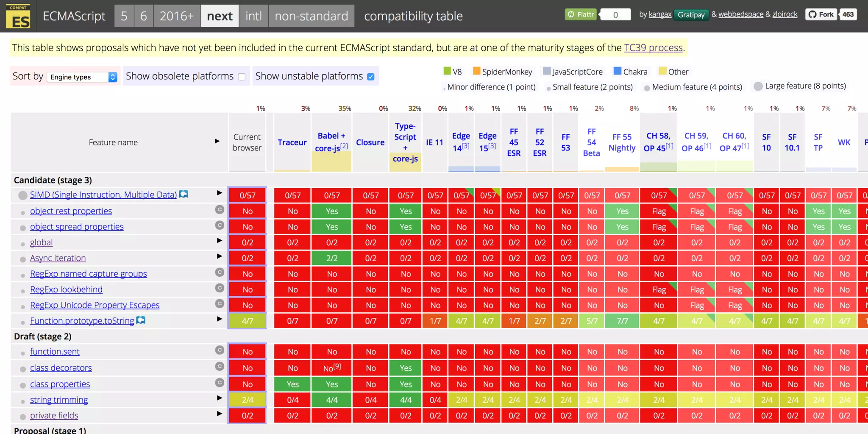
Task: Click the MDN icon beside SIMD
Action: click(184, 194)
